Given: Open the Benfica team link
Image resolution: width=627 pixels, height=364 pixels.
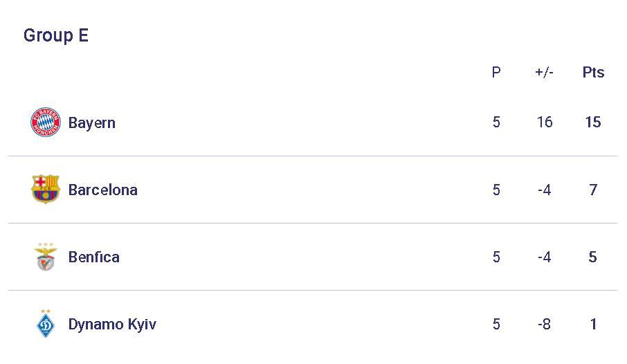Looking at the screenshot, I should point(93,257).
